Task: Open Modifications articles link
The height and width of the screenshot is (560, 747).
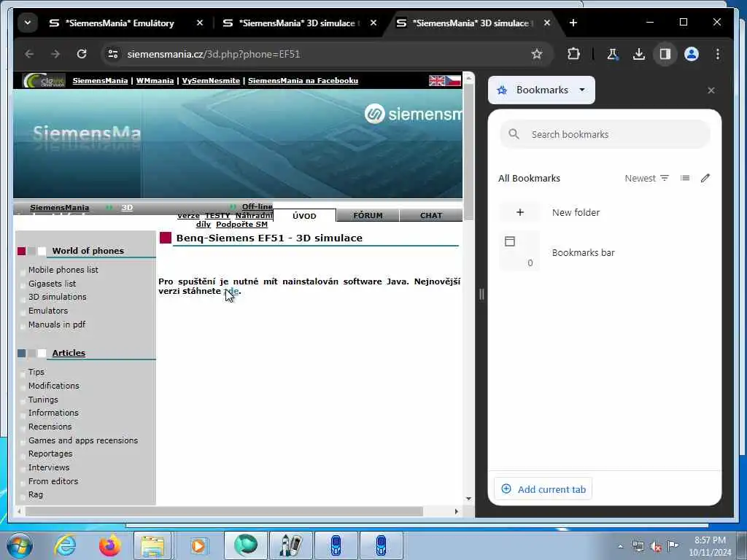Action: pyautogui.click(x=54, y=386)
